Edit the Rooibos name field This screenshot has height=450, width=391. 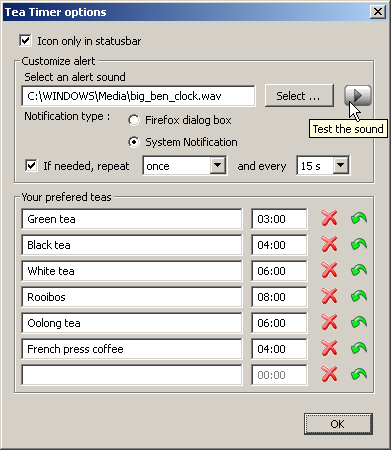[x=132, y=297]
